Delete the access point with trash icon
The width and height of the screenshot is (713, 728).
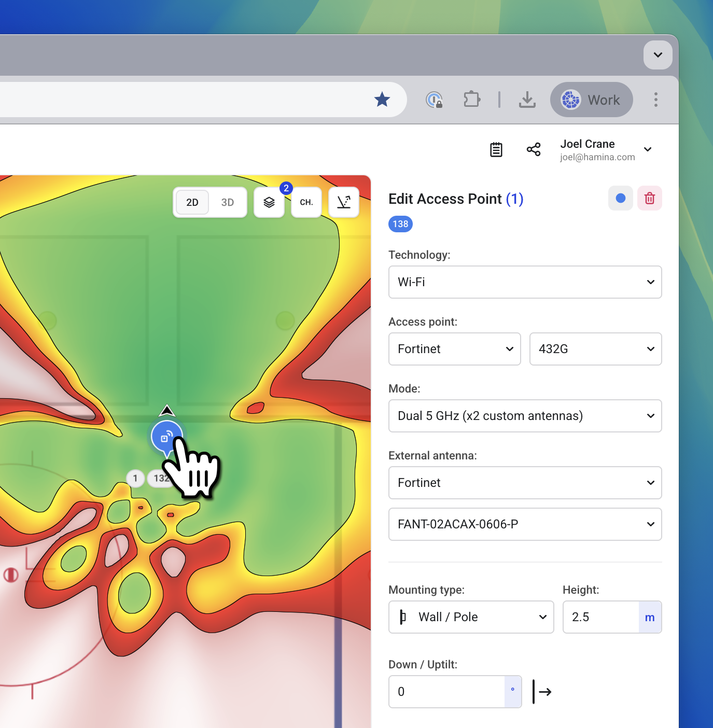click(x=649, y=198)
